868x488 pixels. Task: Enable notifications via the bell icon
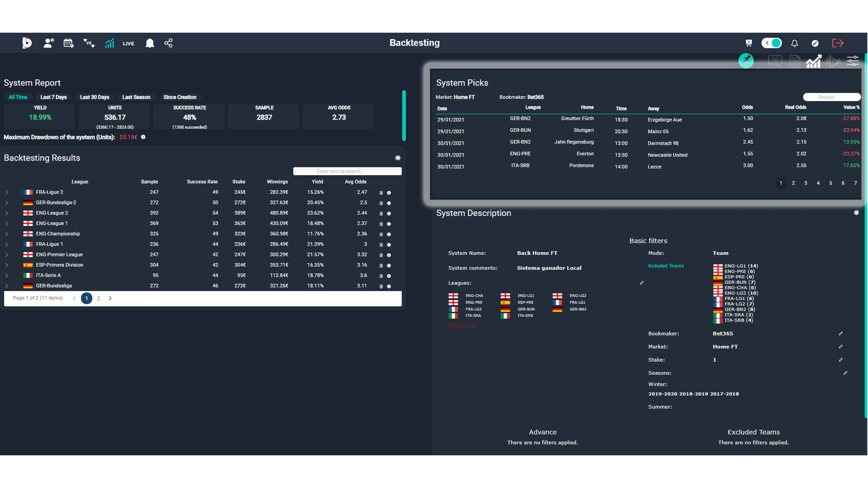(x=794, y=43)
